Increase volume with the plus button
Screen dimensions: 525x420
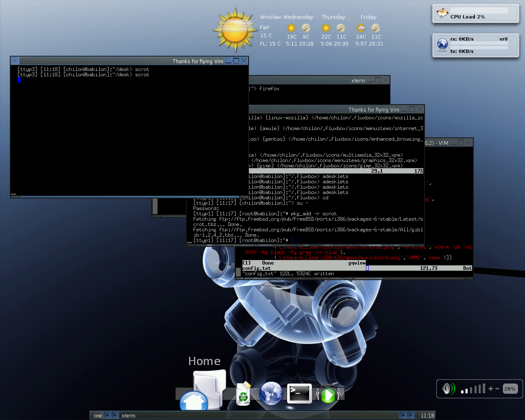[491, 388]
